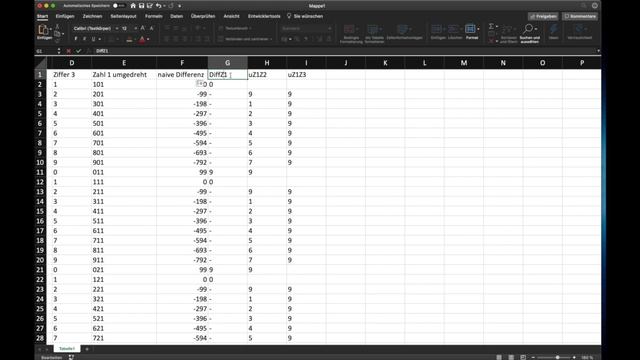Open Suchen und auswählen
Screen dimensions: 640x360
click(x=529, y=33)
